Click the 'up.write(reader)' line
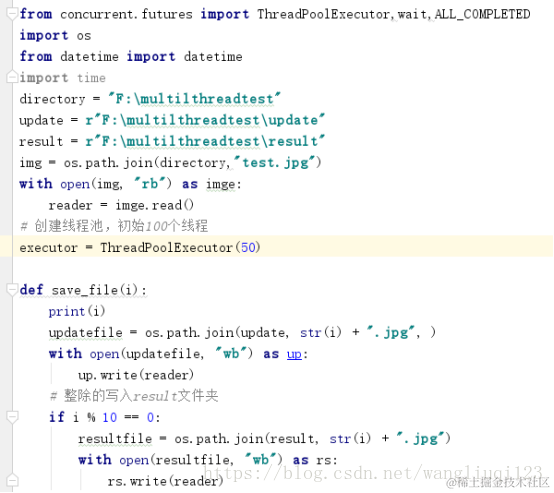This screenshot has height=493, width=554. click(x=136, y=375)
